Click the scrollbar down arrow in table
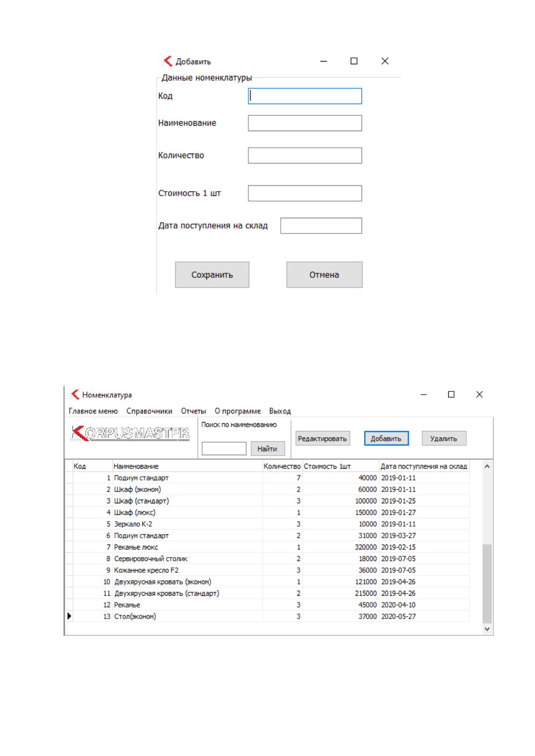This screenshot has width=535, height=756. tap(487, 629)
